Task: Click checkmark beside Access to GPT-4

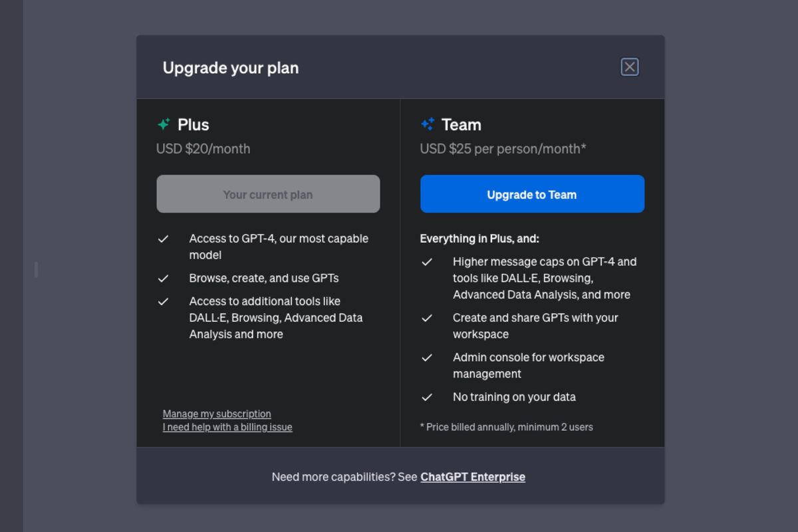Action: pos(164,239)
